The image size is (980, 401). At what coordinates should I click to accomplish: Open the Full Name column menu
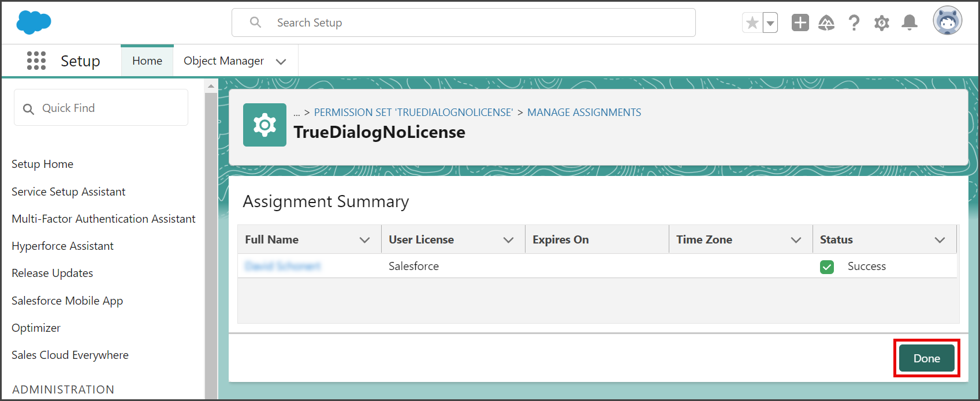pos(365,240)
